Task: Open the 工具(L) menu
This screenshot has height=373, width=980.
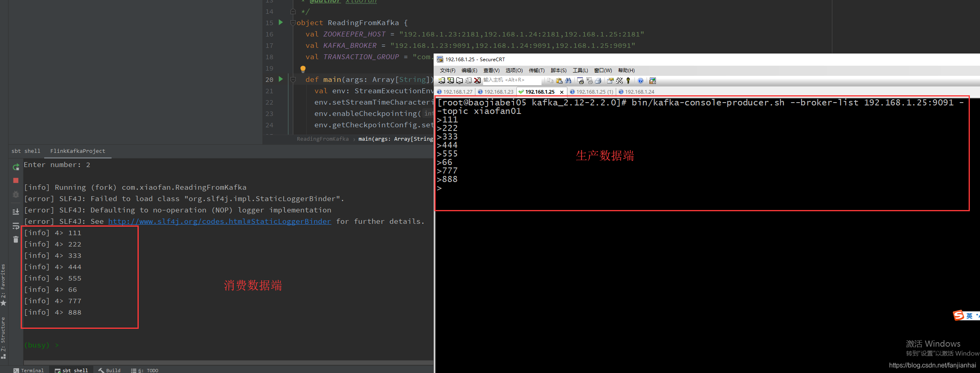Action: [x=580, y=71]
